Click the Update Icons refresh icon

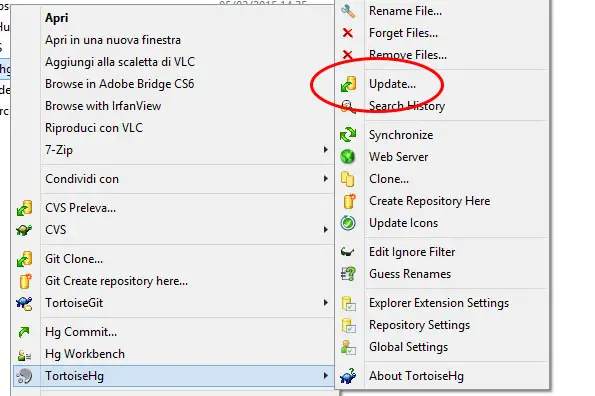(x=348, y=223)
